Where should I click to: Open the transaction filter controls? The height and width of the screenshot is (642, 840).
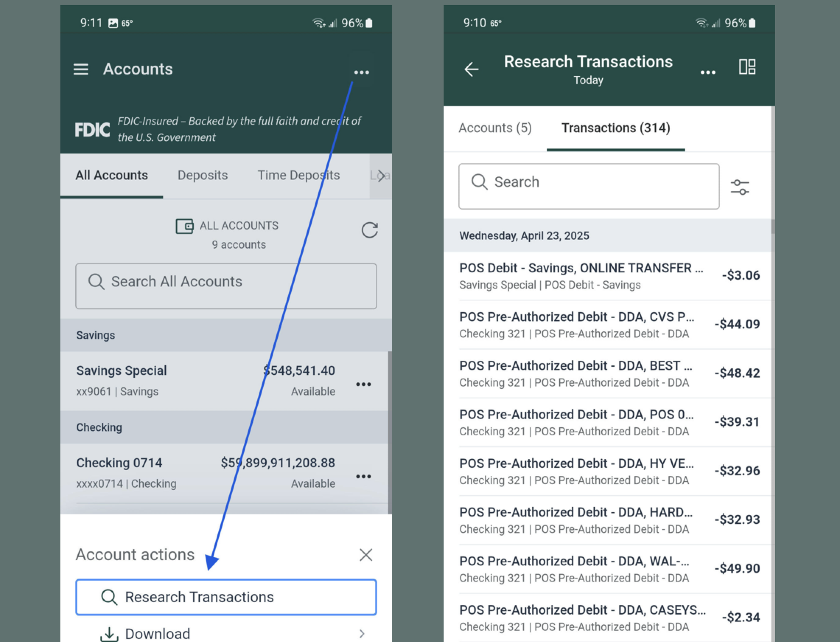(x=740, y=186)
